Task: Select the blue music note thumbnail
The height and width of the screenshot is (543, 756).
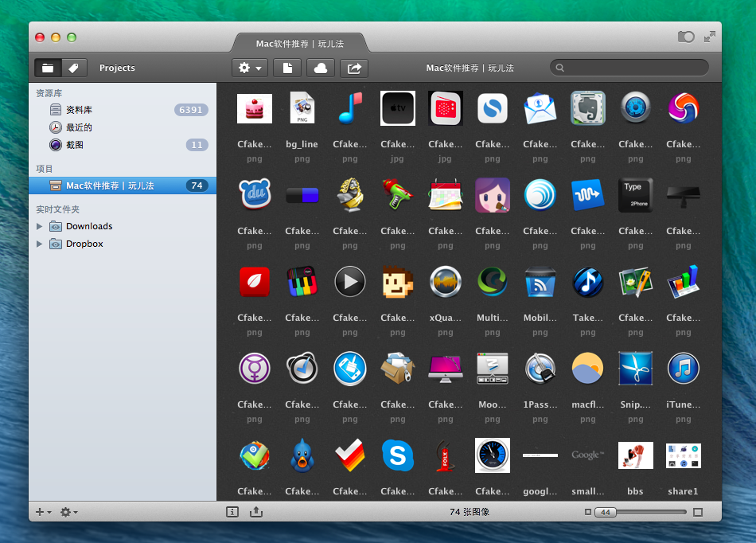Action: (350, 108)
